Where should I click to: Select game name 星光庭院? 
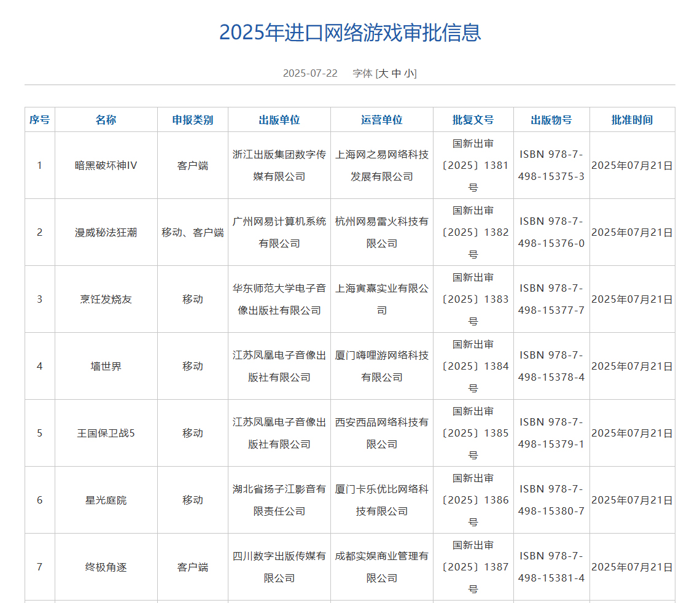pyautogui.click(x=106, y=500)
